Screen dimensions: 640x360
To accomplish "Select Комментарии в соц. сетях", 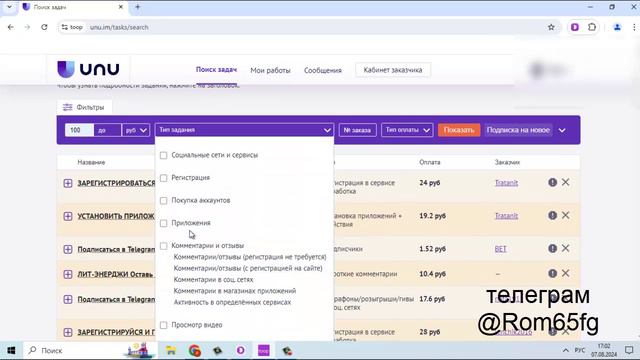I will click(x=213, y=280).
